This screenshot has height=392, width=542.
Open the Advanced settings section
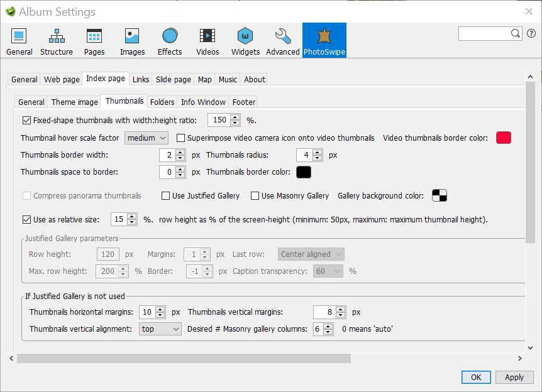click(x=283, y=41)
